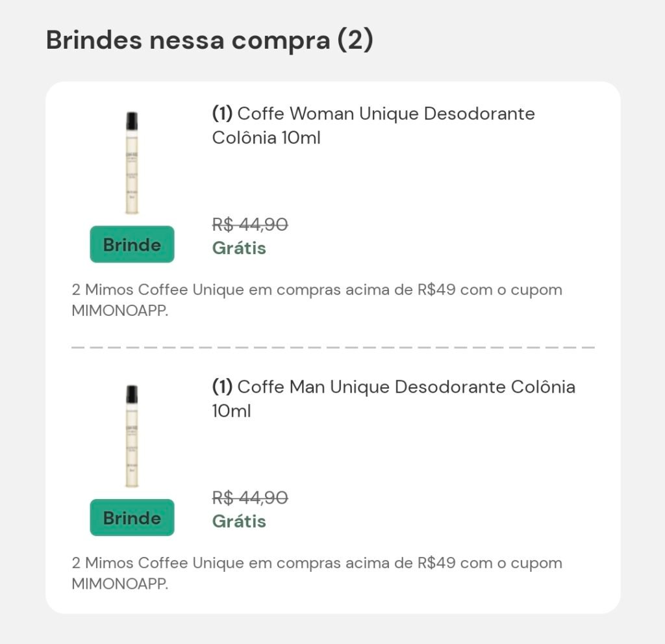Click the struck-through R$ 44,90 for Coffe Woman
Screen dimensions: 665x644
point(250,225)
